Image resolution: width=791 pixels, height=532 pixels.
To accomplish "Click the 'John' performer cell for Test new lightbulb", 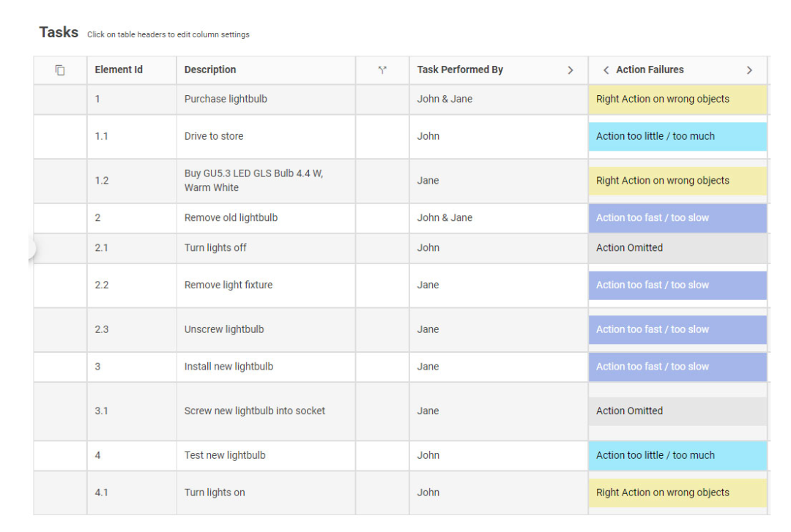I will [428, 455].
